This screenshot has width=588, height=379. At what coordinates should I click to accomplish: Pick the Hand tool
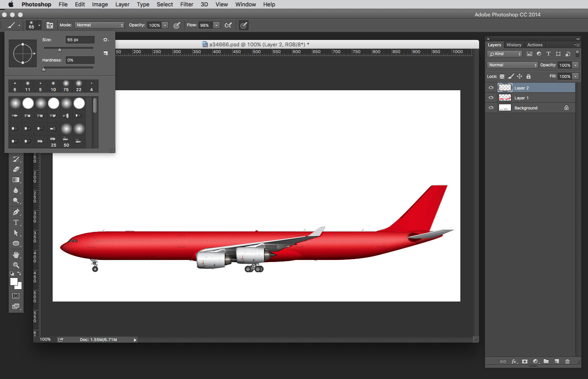[16, 254]
